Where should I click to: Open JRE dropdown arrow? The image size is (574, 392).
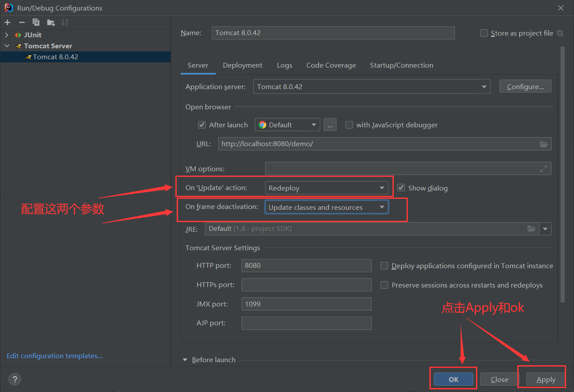545,229
